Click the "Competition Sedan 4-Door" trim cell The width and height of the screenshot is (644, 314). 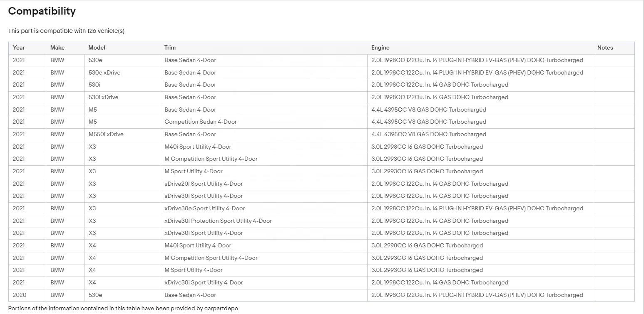pyautogui.click(x=201, y=122)
